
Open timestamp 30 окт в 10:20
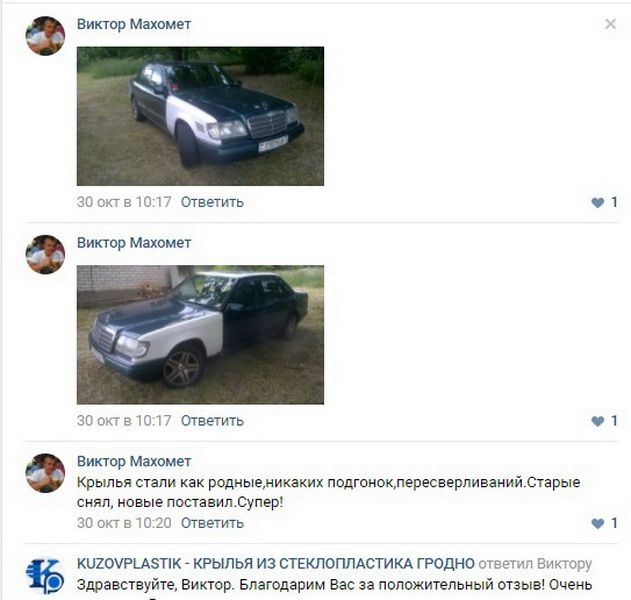(124, 522)
